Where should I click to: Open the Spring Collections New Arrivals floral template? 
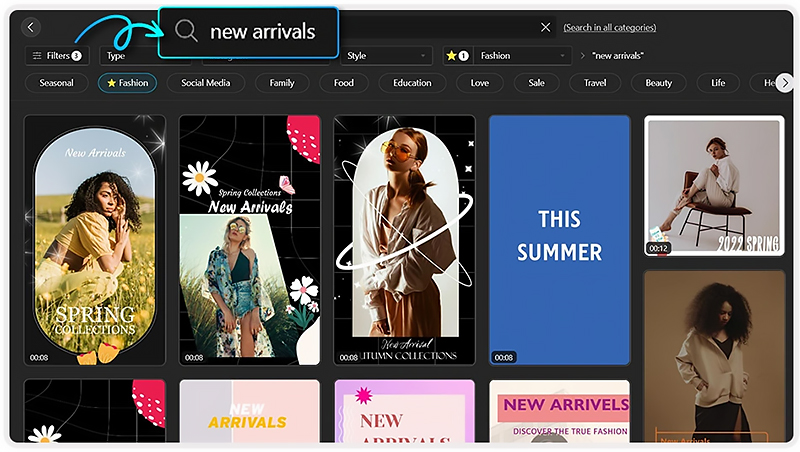pos(249,240)
